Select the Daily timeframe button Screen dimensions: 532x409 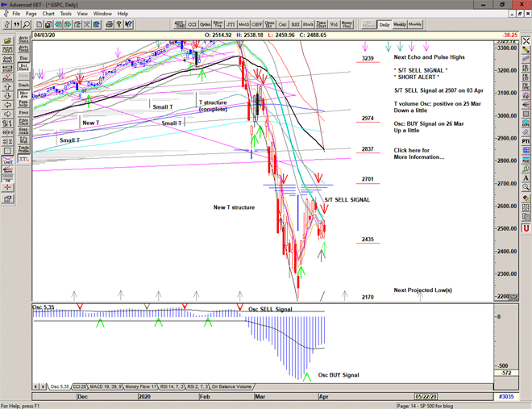pos(384,24)
